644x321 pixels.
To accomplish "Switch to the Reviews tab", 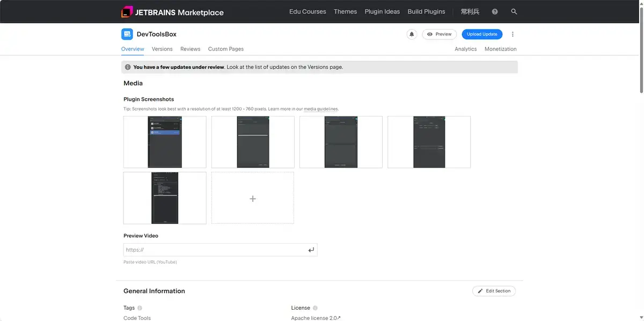I will pos(190,49).
